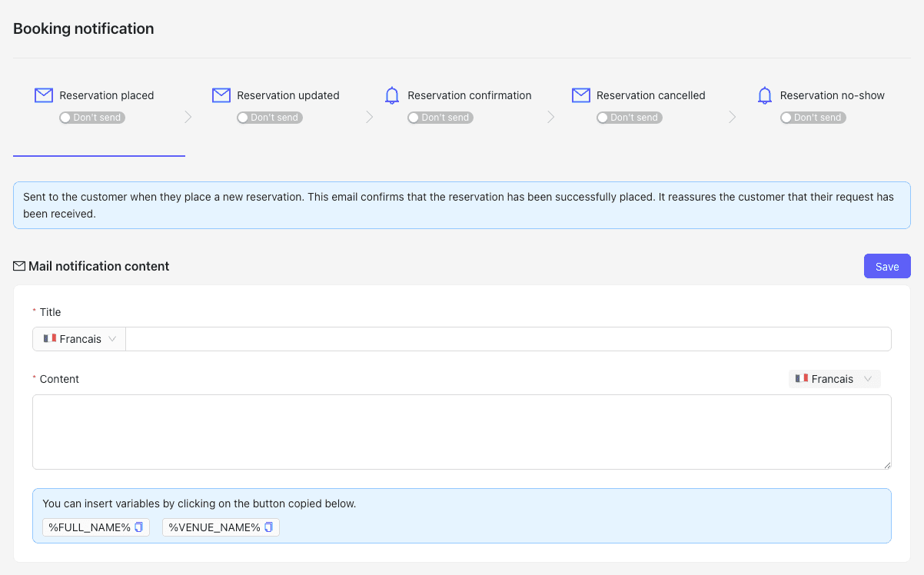Open the Title language dropdown arrow

112,339
